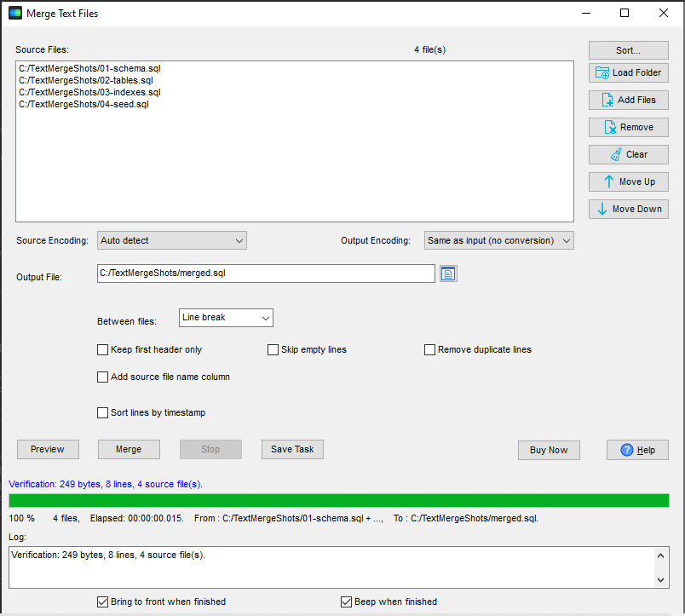Click the browse output file icon
Screen dimensions: 685x616
(x=448, y=274)
